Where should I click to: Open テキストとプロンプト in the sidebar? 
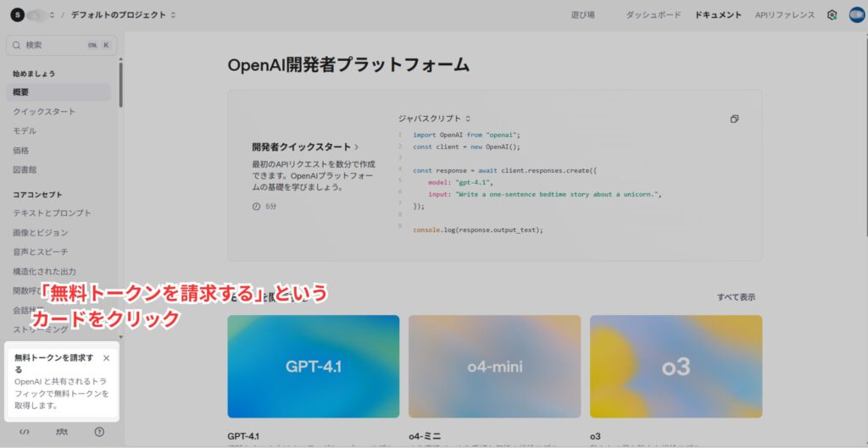(x=52, y=213)
